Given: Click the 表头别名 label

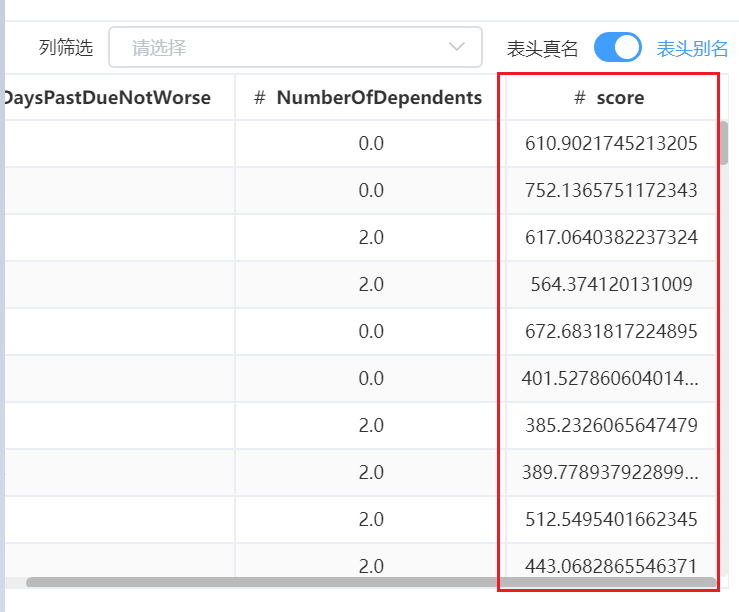Looking at the screenshot, I should coord(692,49).
